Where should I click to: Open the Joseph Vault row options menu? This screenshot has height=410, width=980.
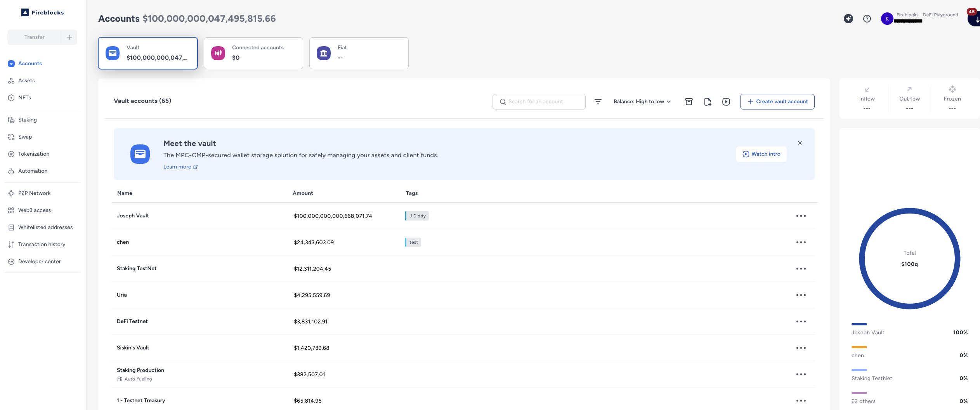(801, 216)
